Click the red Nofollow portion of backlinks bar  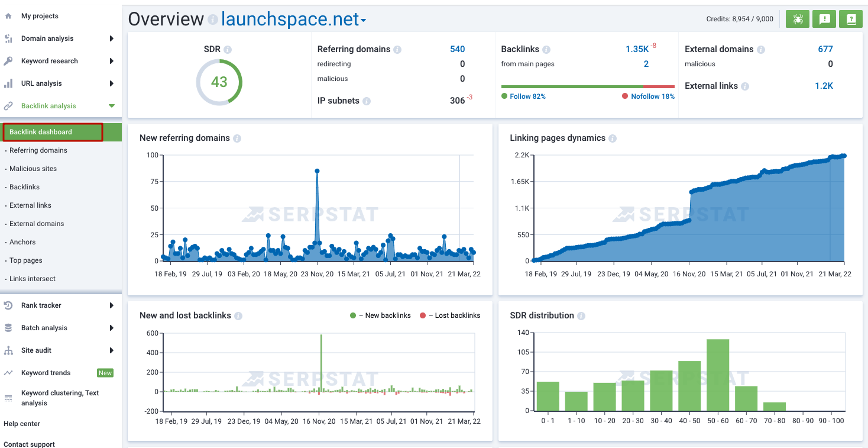(x=659, y=86)
